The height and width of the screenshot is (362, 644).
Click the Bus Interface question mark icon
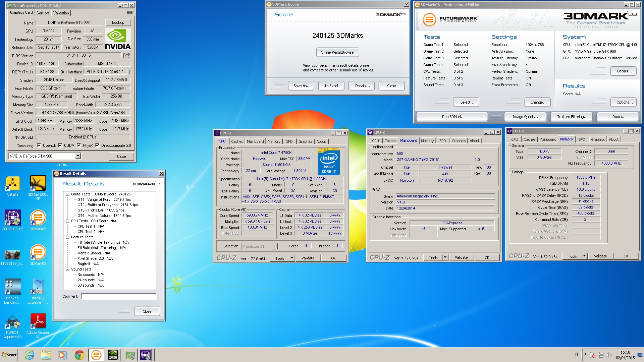click(129, 72)
